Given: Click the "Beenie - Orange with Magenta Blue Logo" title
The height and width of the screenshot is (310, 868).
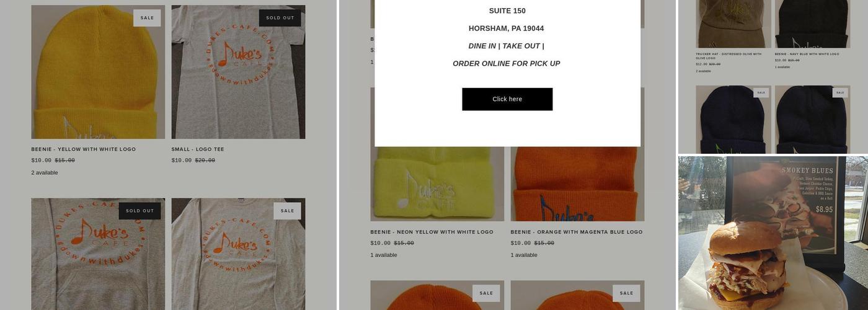Looking at the screenshot, I should point(577,232).
